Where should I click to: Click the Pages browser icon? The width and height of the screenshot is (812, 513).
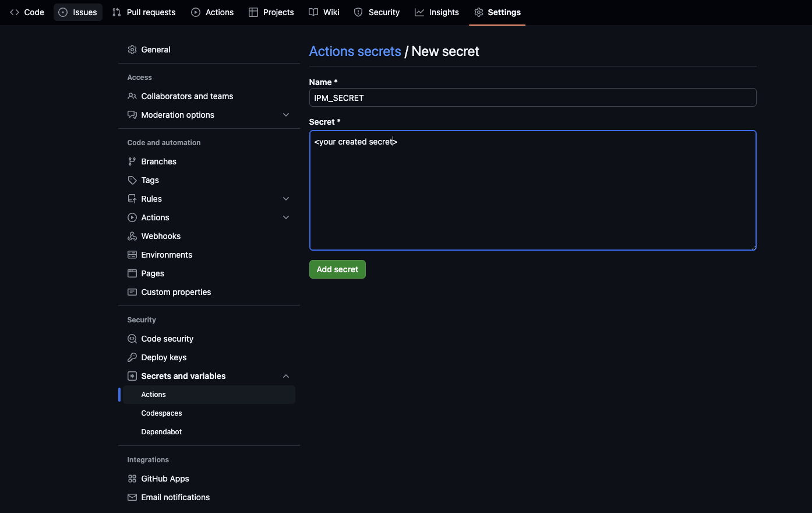click(x=132, y=273)
